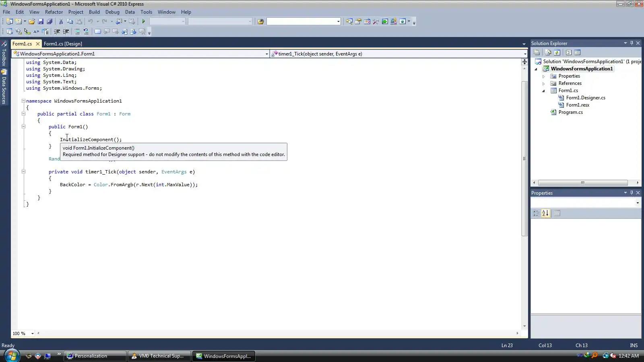Image resolution: width=644 pixels, height=362 pixels.
Task: Pin or auto-hide the Solution Explorer panel
Action: point(632,43)
